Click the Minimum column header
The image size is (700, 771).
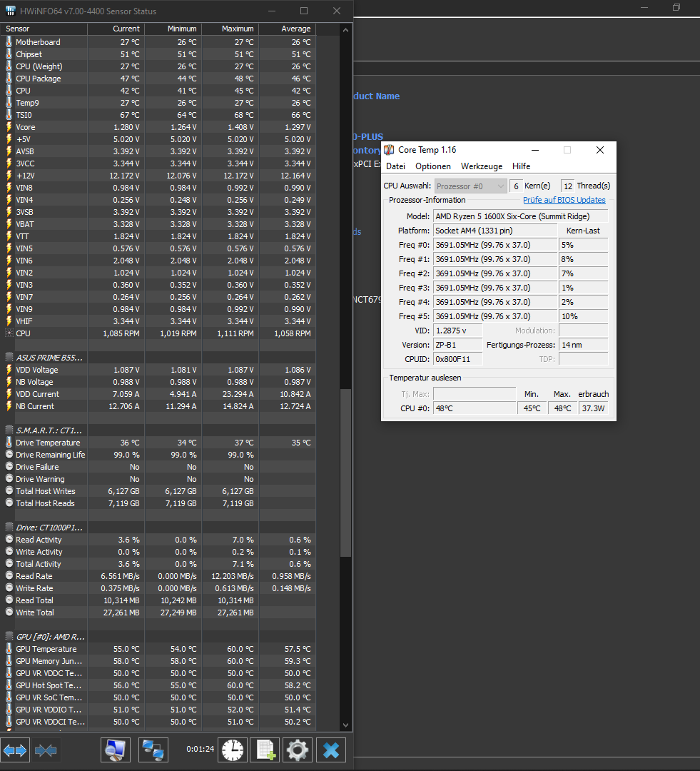coord(173,29)
